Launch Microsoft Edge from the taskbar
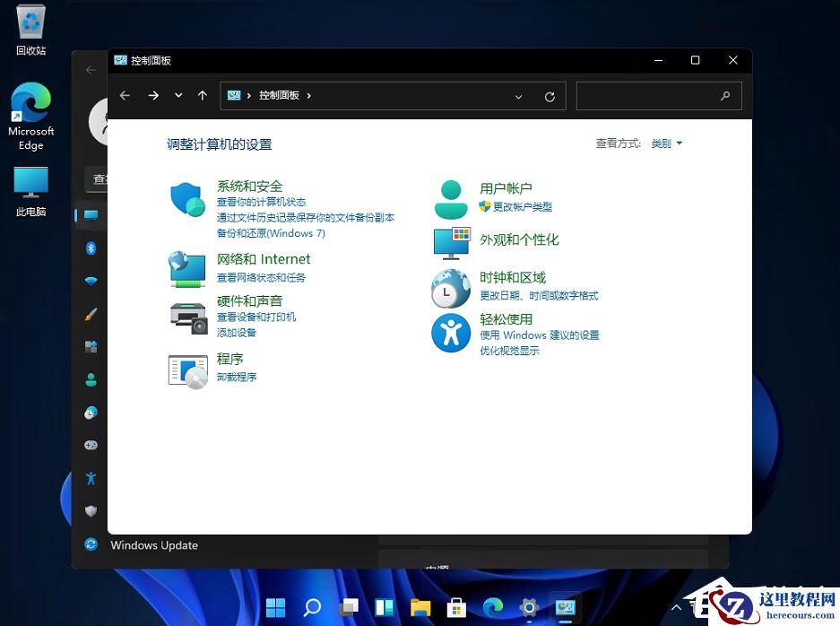The image size is (840, 626). (x=493, y=607)
